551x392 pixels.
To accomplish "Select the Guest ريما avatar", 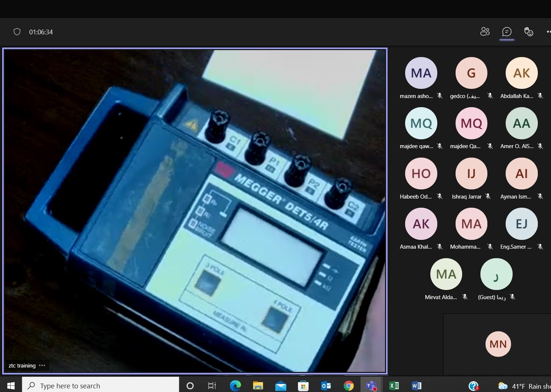I will pyautogui.click(x=496, y=274).
